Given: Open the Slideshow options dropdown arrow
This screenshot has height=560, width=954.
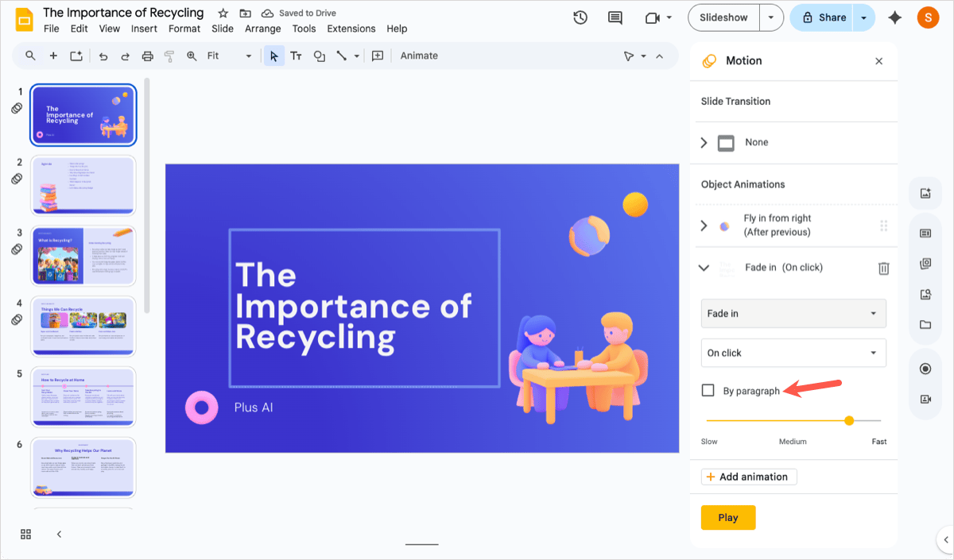Looking at the screenshot, I should pyautogui.click(x=770, y=17).
